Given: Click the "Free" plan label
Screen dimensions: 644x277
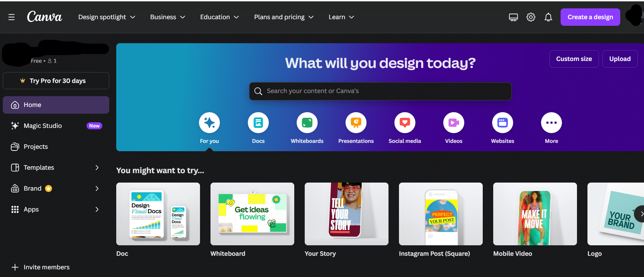Looking at the screenshot, I should pyautogui.click(x=36, y=61).
